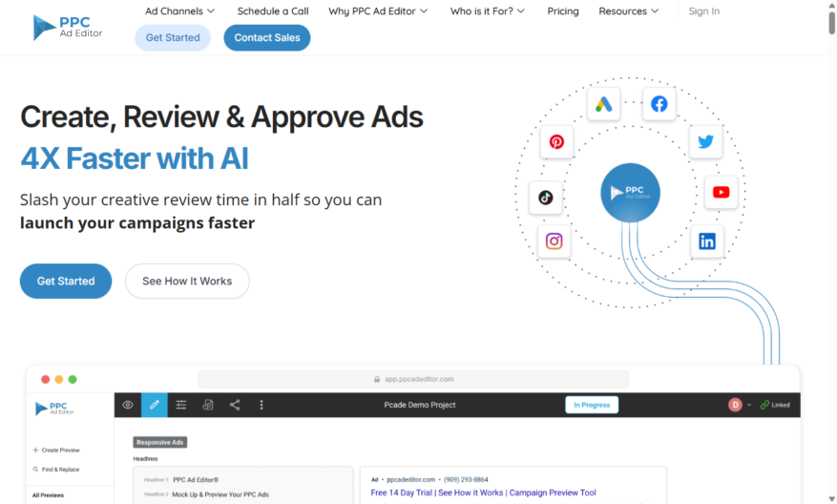Open the three-dot more menu in demo toolbar
The image size is (837, 504).
[x=262, y=405]
